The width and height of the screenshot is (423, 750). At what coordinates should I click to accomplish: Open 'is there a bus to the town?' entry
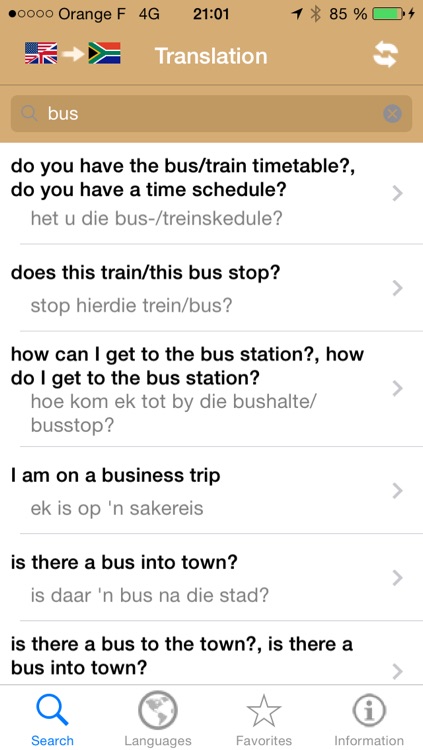(212, 653)
